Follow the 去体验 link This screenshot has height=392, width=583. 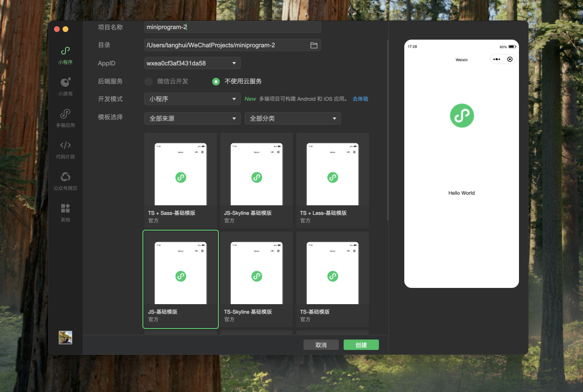[360, 99]
